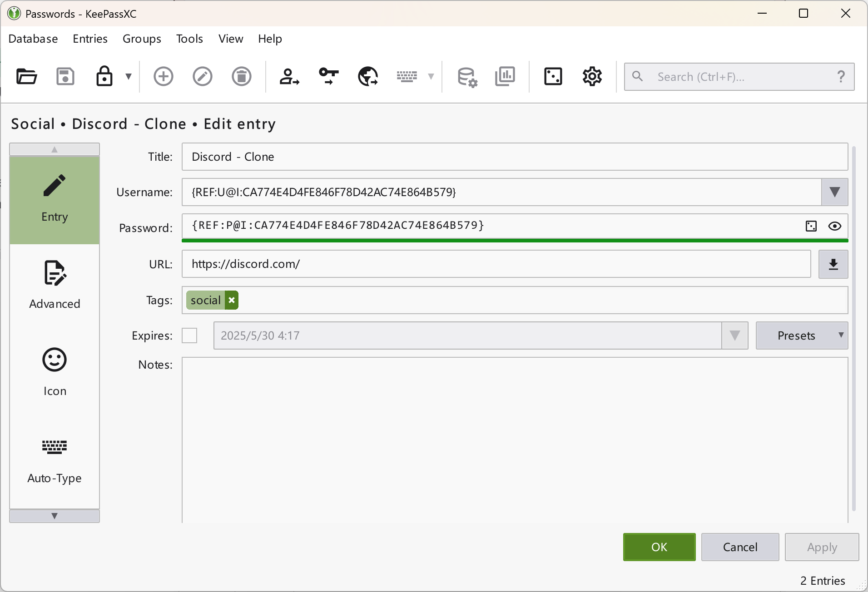Expand Auto-Type toolbar dropdown arrow
The height and width of the screenshot is (592, 868).
(431, 76)
